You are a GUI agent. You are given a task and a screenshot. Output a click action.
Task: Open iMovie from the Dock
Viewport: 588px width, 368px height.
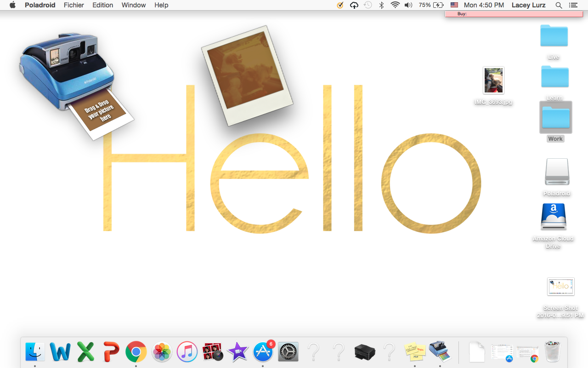(237, 352)
